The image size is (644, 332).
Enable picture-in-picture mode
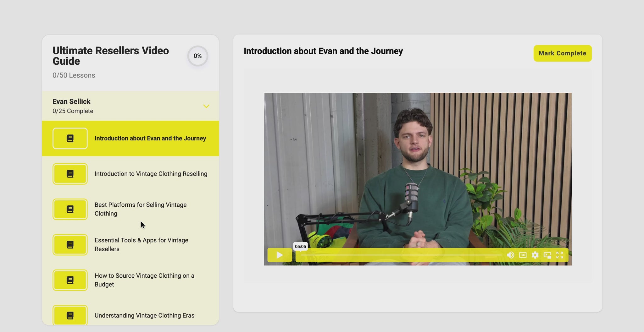point(547,255)
